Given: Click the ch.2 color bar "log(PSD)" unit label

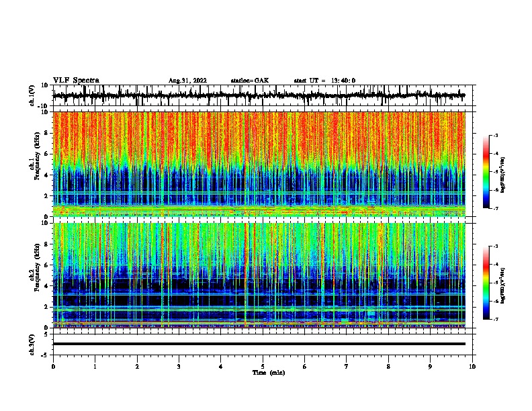Looking at the screenshot, I should tap(503, 285).
